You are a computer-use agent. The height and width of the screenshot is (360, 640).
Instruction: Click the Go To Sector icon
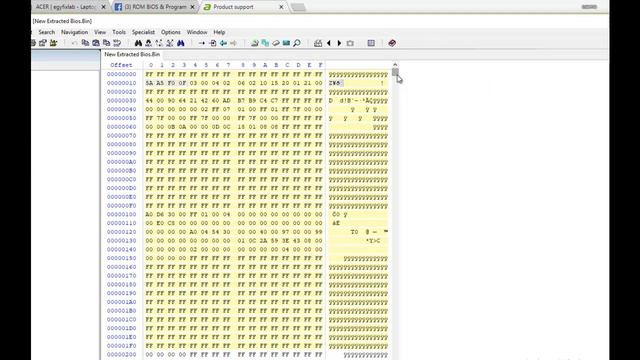213,43
